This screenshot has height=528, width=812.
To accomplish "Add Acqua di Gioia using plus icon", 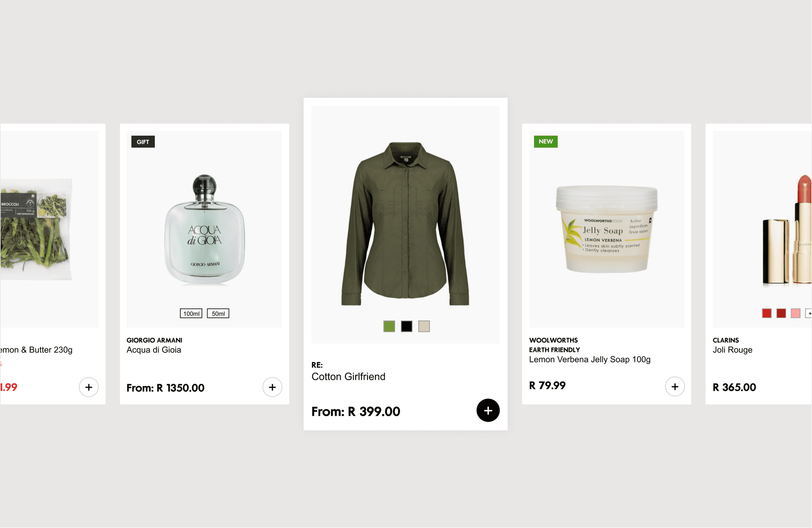I will [x=272, y=387].
